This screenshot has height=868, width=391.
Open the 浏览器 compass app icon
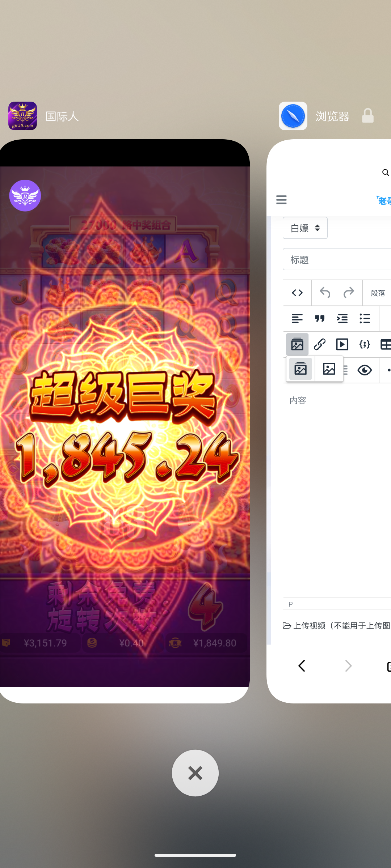293,116
